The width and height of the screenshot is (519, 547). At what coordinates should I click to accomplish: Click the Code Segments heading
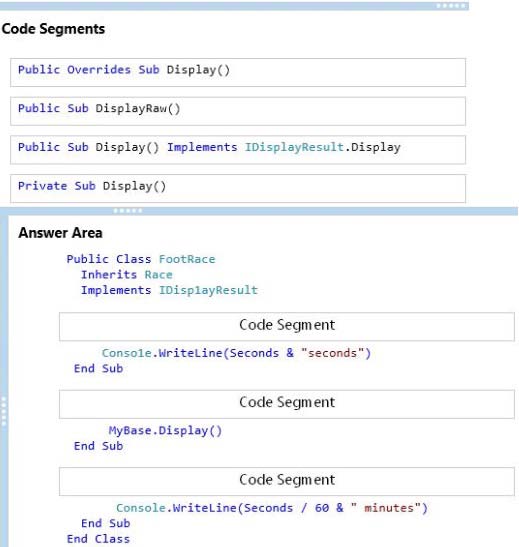click(x=53, y=29)
